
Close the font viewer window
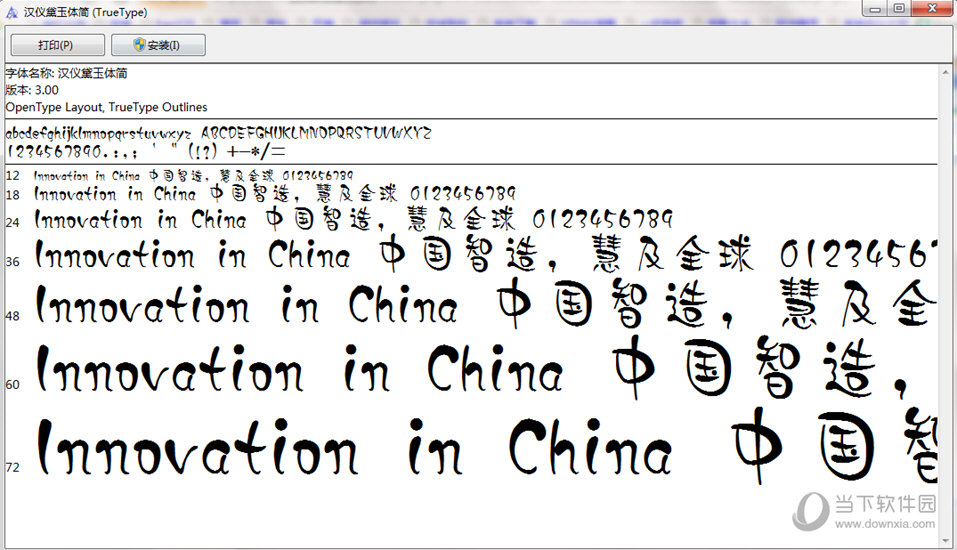(x=933, y=8)
